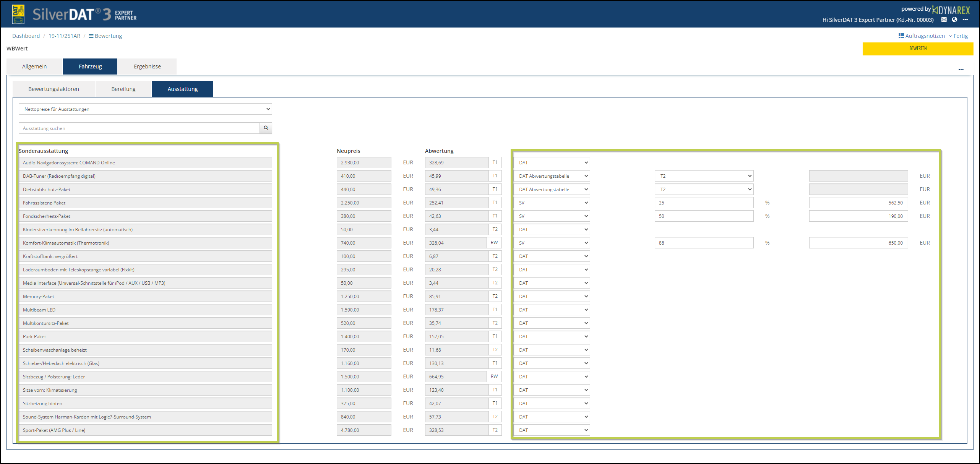
Task: Click the globe language icon in header
Action: click(x=954, y=19)
